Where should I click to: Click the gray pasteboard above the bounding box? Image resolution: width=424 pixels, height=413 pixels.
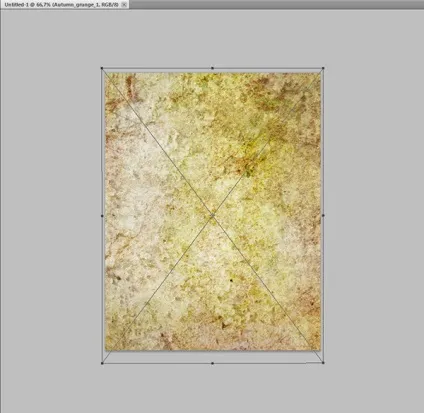[x=212, y=37]
